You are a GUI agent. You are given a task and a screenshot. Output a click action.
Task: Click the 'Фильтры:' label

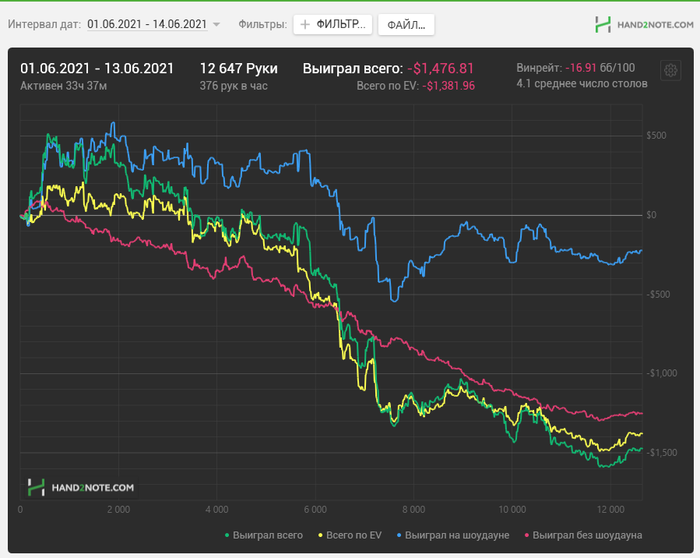262,24
